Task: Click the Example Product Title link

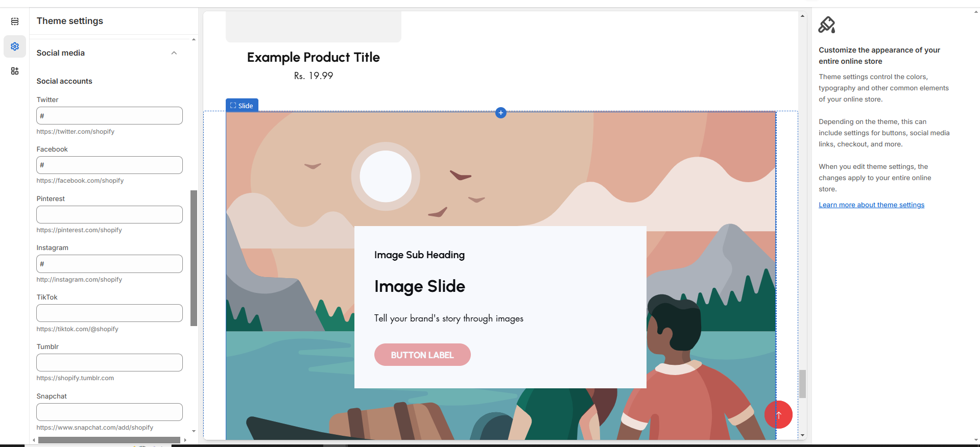Action: point(313,57)
